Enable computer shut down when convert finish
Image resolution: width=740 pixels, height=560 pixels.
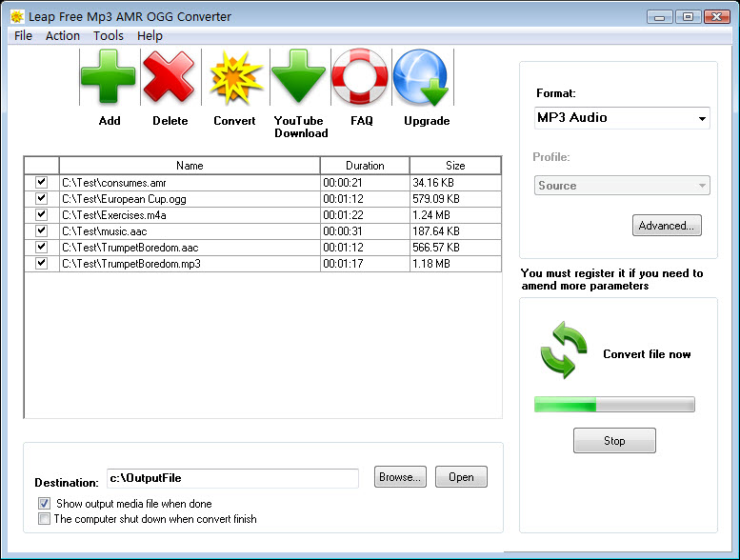(x=44, y=519)
